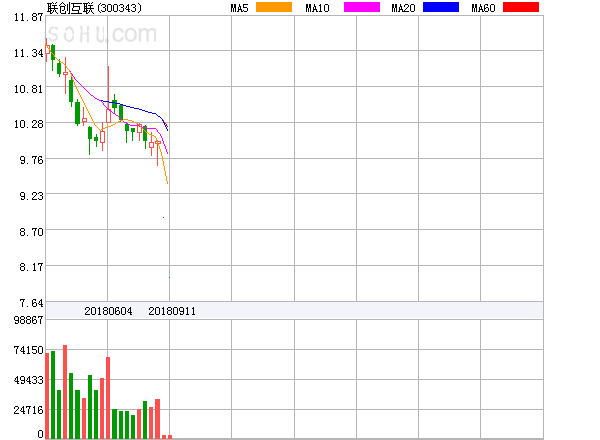Click the tallest red volume bar
The width and height of the screenshot is (600, 440).
pos(65,392)
